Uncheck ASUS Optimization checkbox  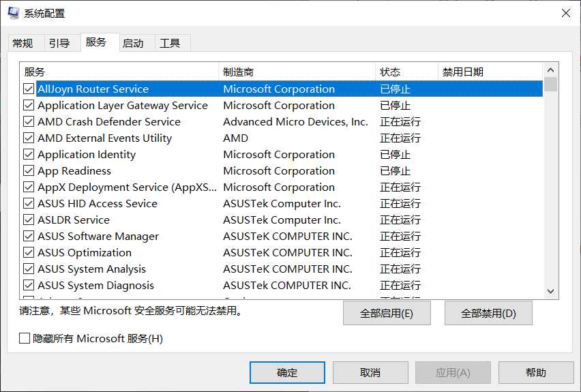point(29,252)
